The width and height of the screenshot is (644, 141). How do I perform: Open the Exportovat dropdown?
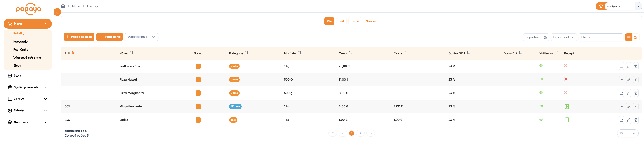563,37
